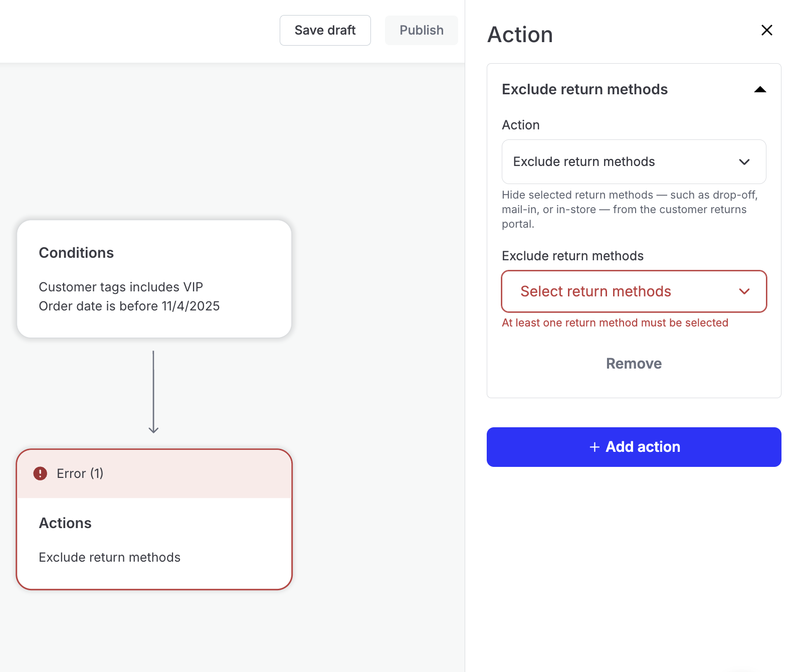Click the chevron in the Action dropdown
This screenshot has width=790, height=672.
point(744,162)
